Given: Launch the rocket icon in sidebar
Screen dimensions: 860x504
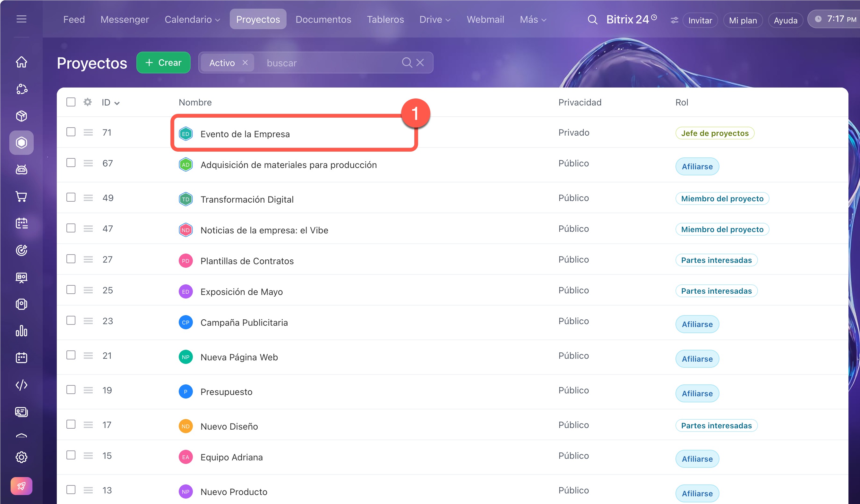Looking at the screenshot, I should point(21,486).
